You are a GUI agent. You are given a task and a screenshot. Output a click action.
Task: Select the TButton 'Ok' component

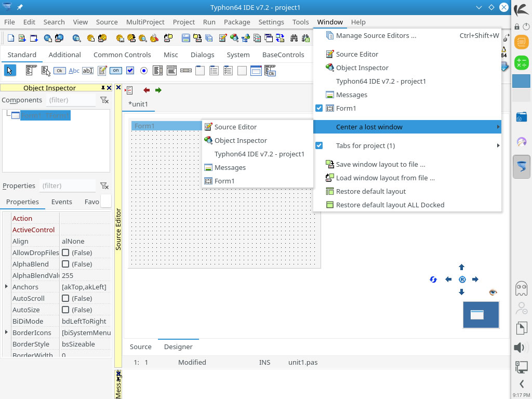[59, 71]
